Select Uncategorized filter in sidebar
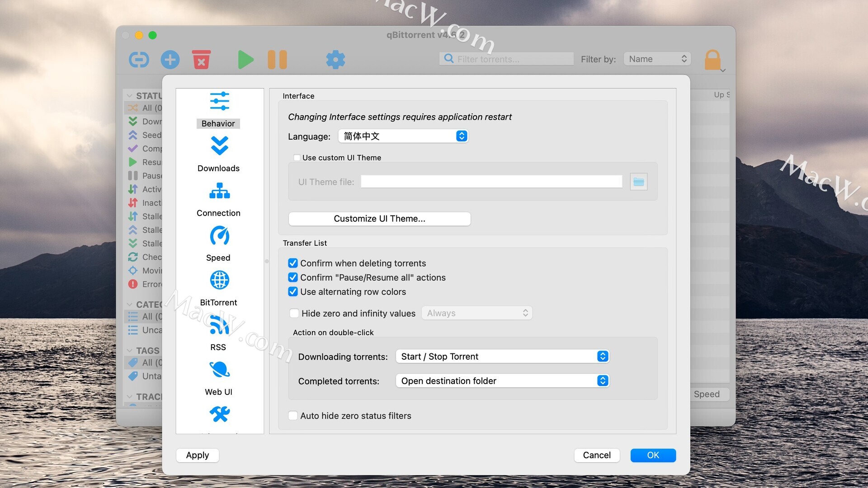The width and height of the screenshot is (868, 488). (143, 330)
